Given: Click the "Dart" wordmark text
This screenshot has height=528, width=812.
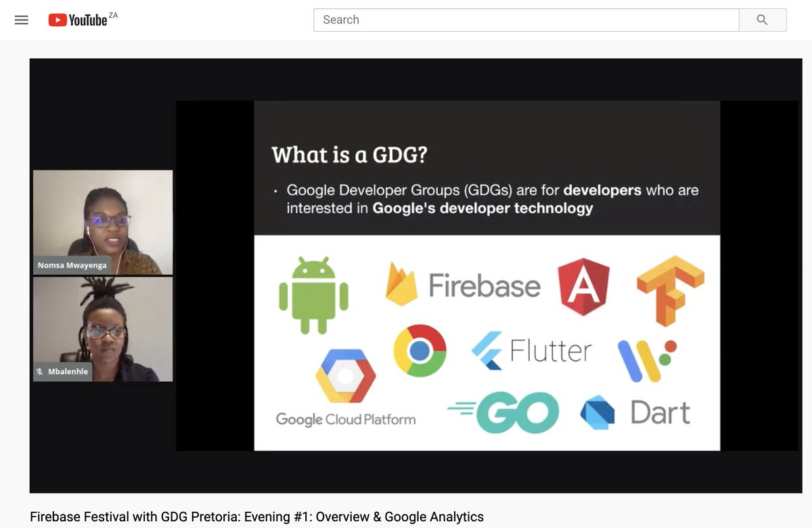Looking at the screenshot, I should (660, 412).
